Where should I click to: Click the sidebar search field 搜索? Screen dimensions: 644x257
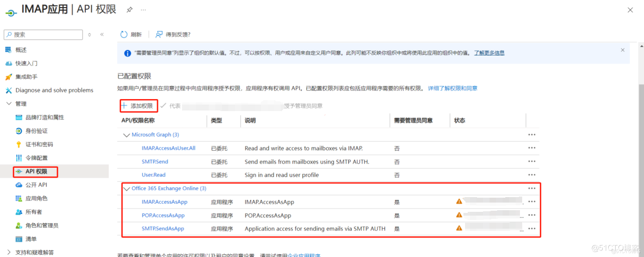[x=43, y=35]
